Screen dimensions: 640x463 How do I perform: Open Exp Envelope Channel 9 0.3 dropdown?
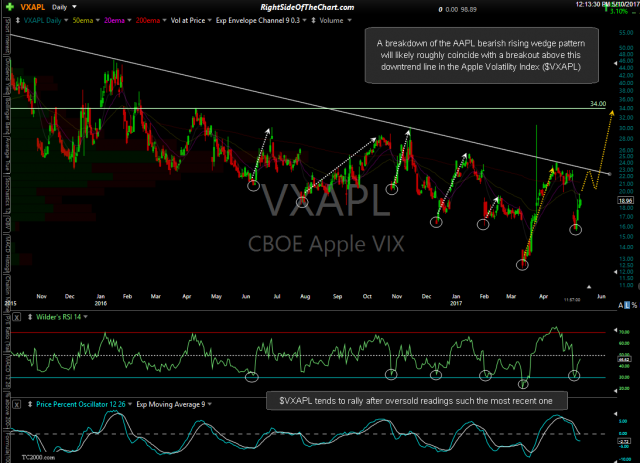coord(304,20)
